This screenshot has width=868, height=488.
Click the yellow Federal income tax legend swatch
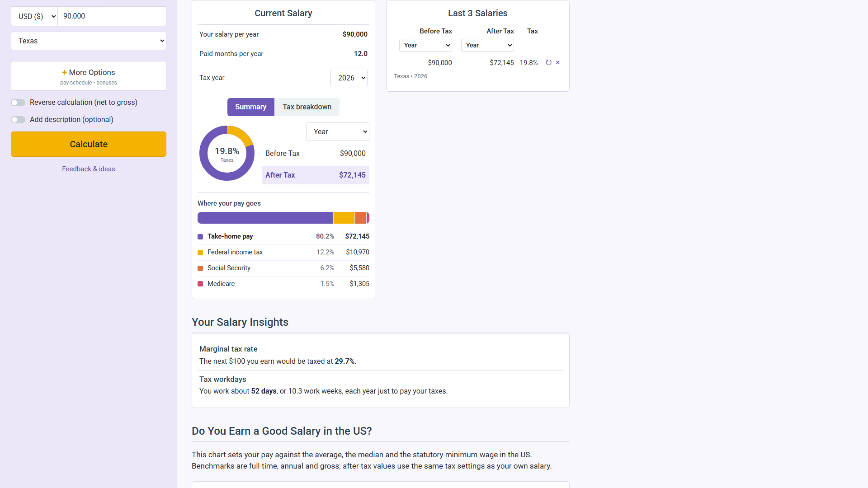[x=200, y=253]
